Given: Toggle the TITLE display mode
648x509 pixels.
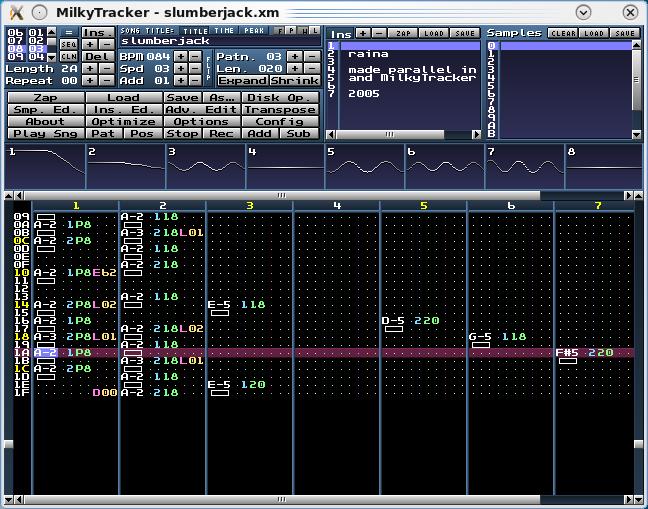Looking at the screenshot, I should click(195, 31).
